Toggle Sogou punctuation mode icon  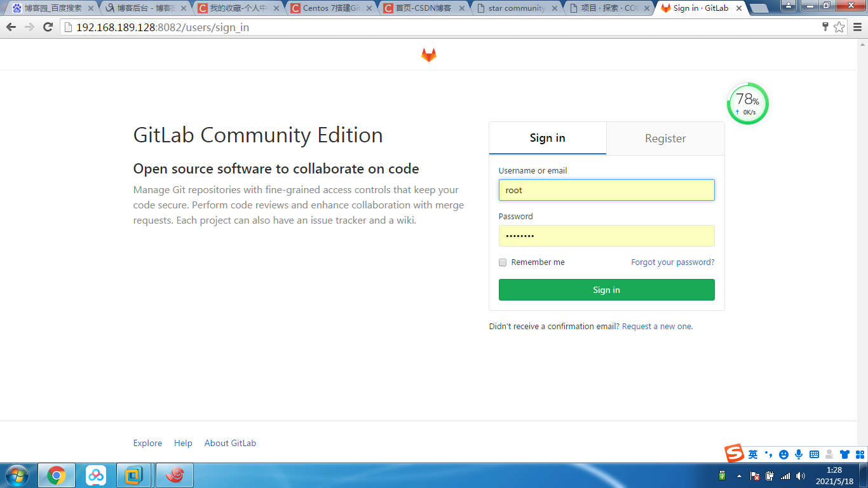768,454
